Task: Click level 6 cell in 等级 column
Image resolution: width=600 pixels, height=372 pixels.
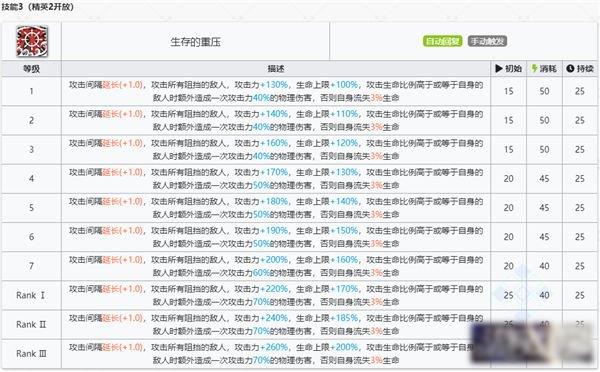Action: (31, 237)
